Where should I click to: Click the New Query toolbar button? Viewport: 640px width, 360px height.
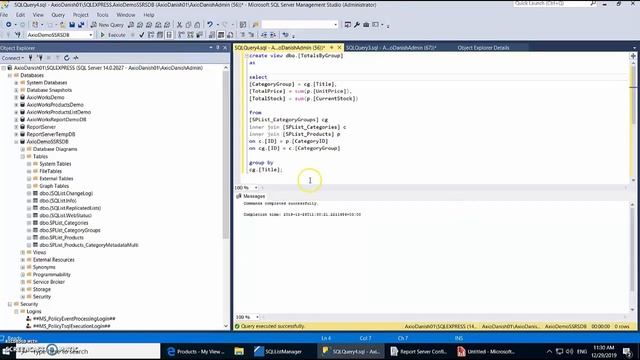107,24
